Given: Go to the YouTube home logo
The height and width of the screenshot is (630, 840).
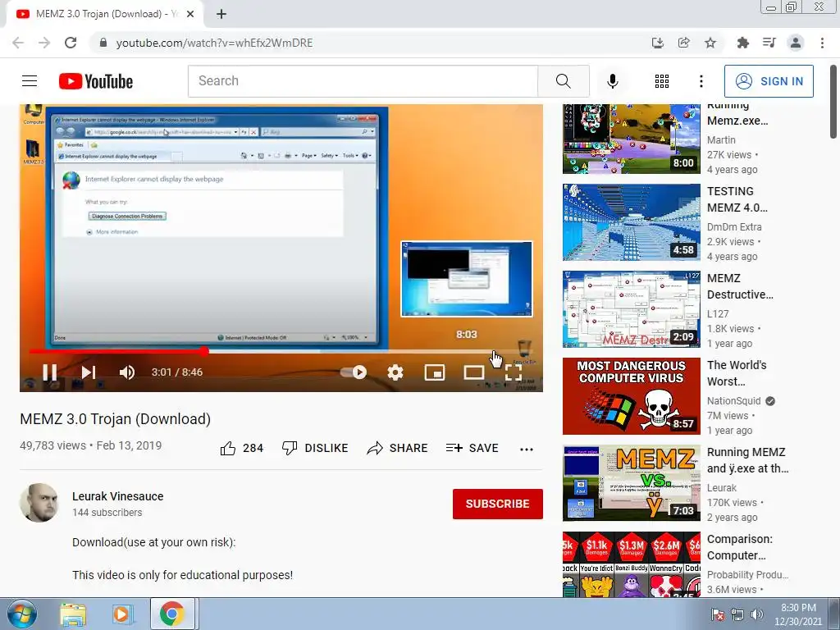Looking at the screenshot, I should click(96, 81).
